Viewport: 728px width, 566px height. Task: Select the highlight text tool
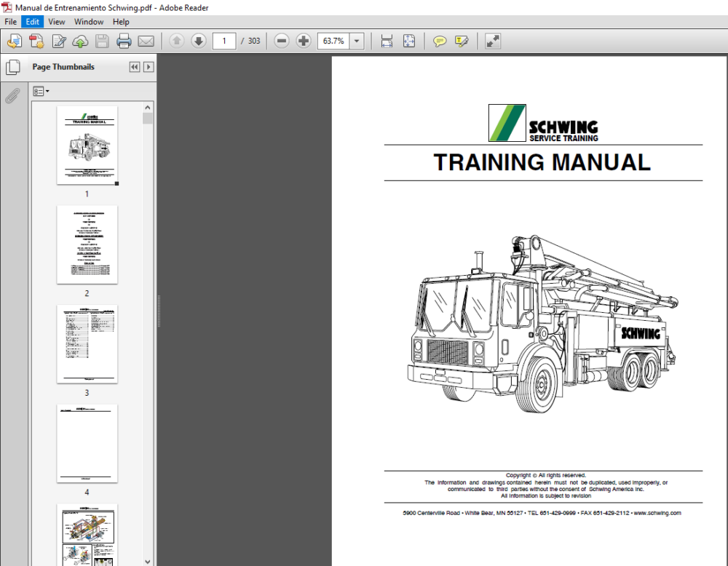pos(462,41)
